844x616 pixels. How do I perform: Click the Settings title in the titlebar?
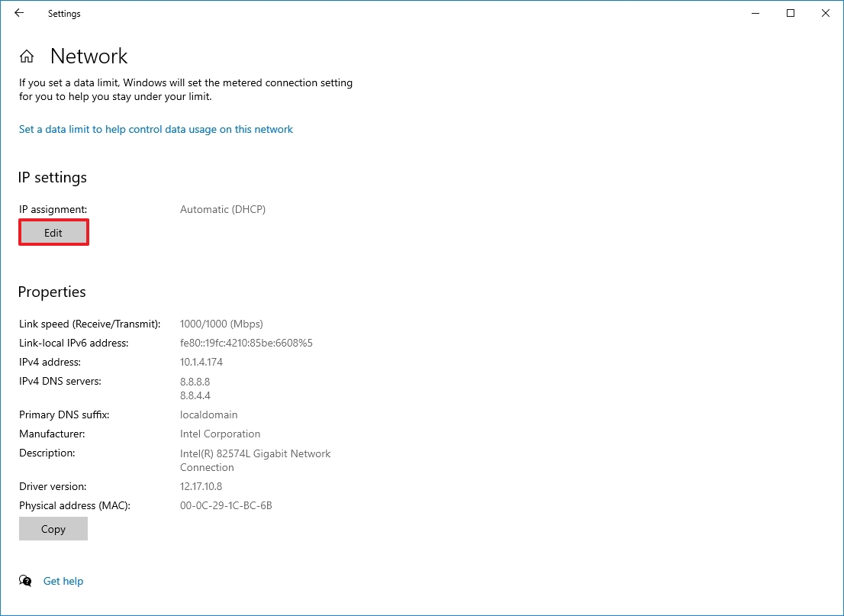pyautogui.click(x=63, y=13)
